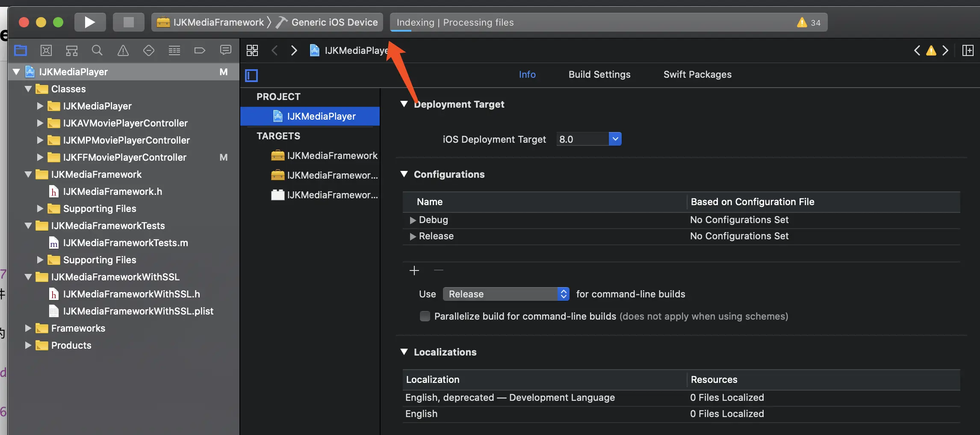Screen dimensions: 980x435
Task: Open the iOS Deployment Target dropdown
Action: coord(615,139)
